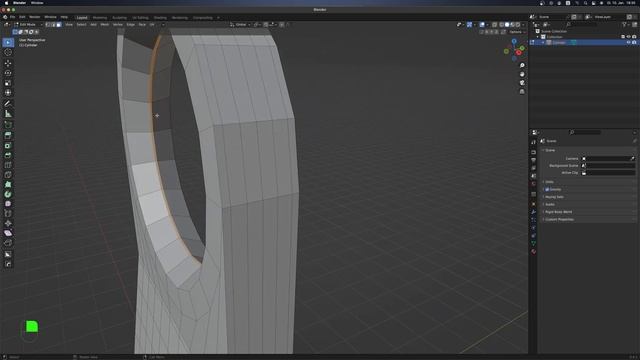Select the Smooth tool

[8, 204]
